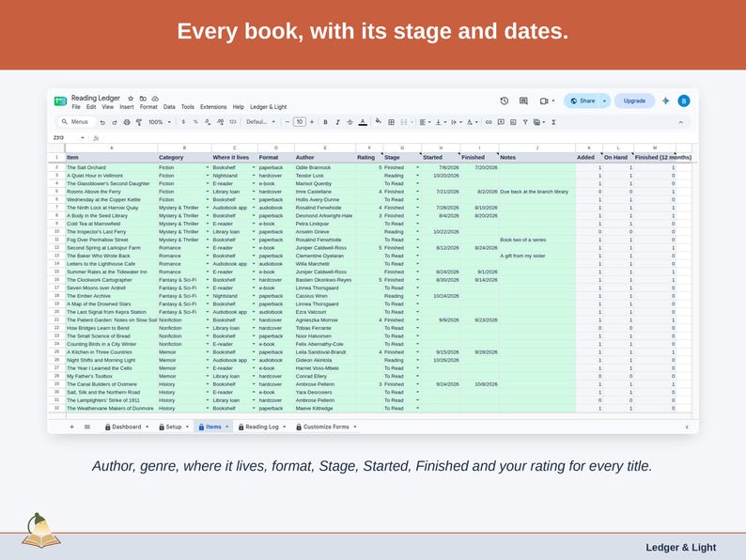Open the Format menu
746x560 pixels.
click(x=148, y=107)
